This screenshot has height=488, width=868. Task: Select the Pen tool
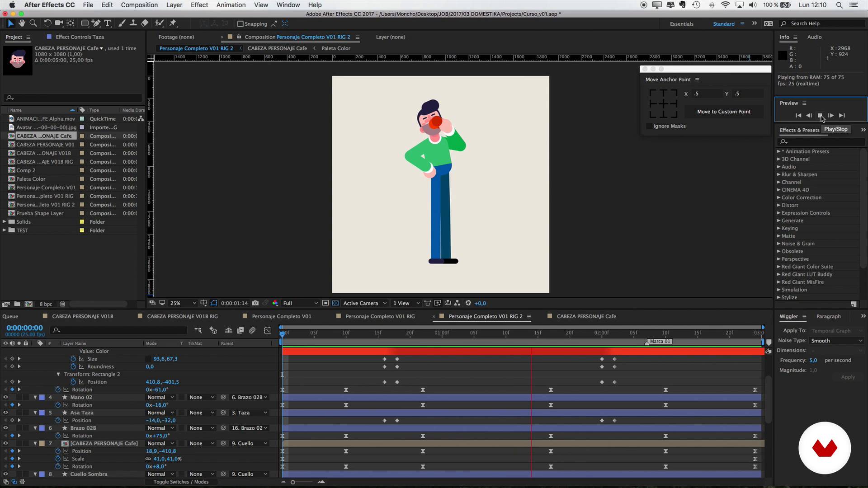click(96, 23)
